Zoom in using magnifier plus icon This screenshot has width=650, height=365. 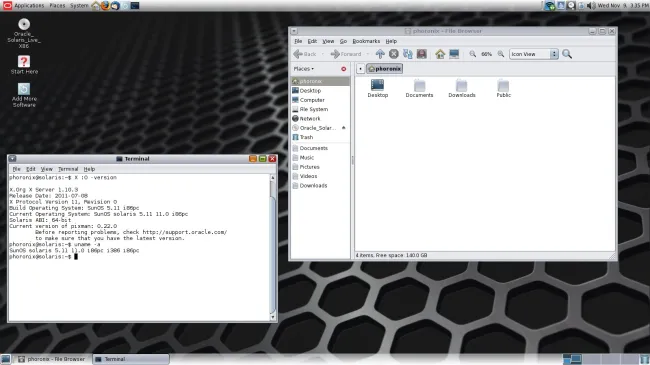[501, 54]
